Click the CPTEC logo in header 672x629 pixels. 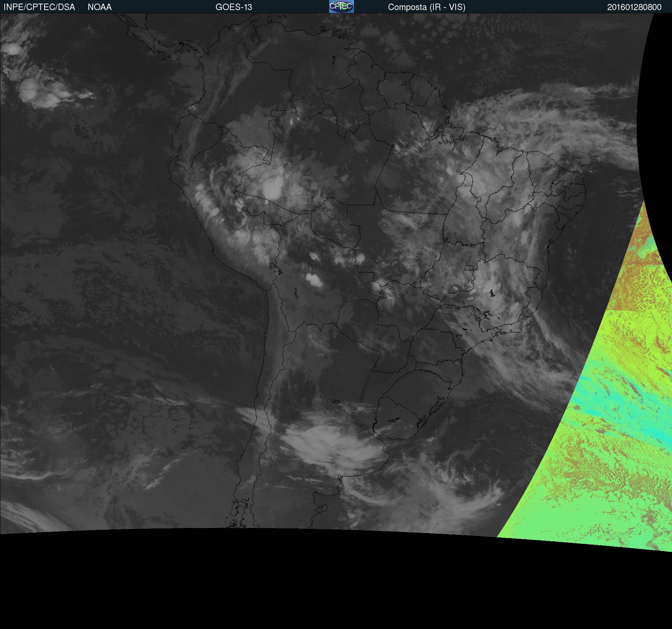[341, 6]
